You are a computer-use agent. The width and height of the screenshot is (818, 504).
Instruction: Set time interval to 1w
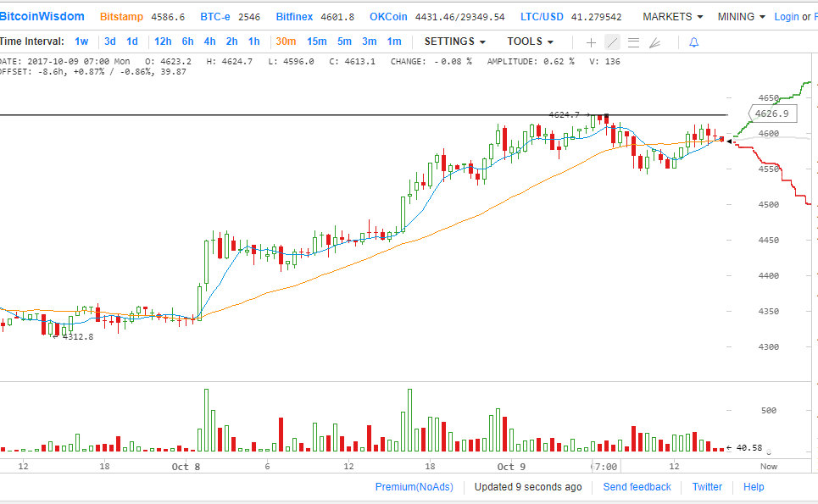point(81,42)
